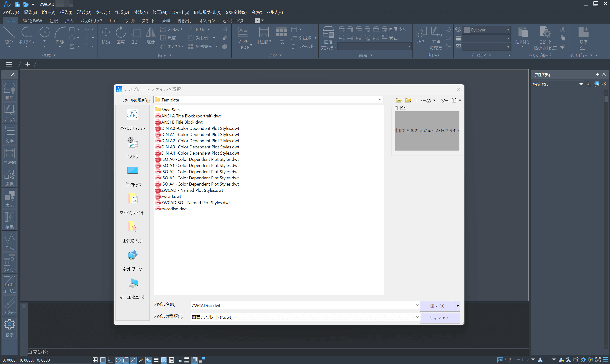Activate the 鏡像 mirror tool

151,35
